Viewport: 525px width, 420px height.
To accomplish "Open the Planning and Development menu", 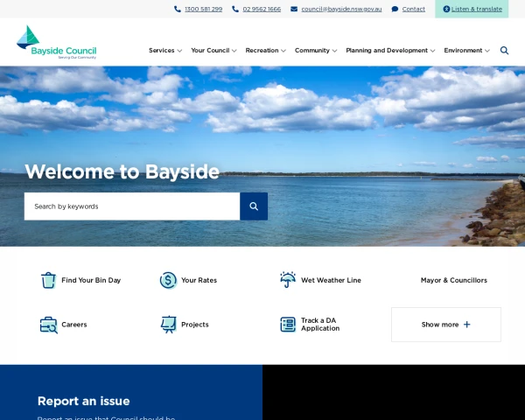I will point(389,51).
